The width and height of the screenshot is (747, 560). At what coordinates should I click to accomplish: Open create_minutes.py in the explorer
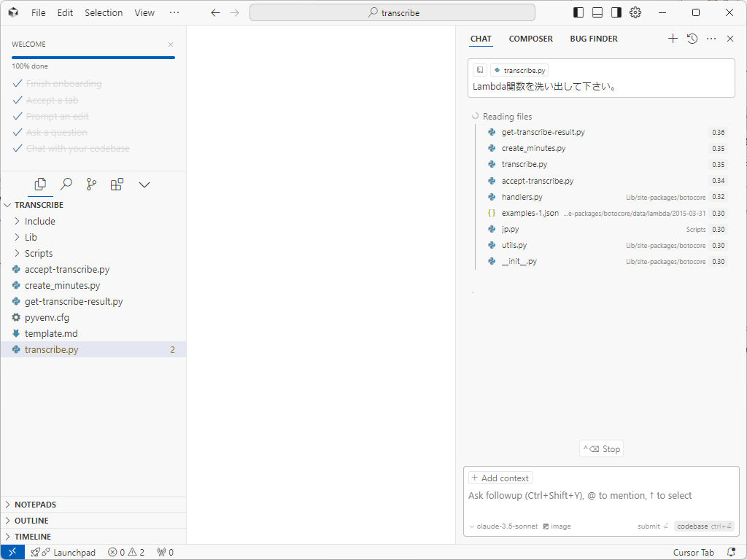pyautogui.click(x=62, y=285)
